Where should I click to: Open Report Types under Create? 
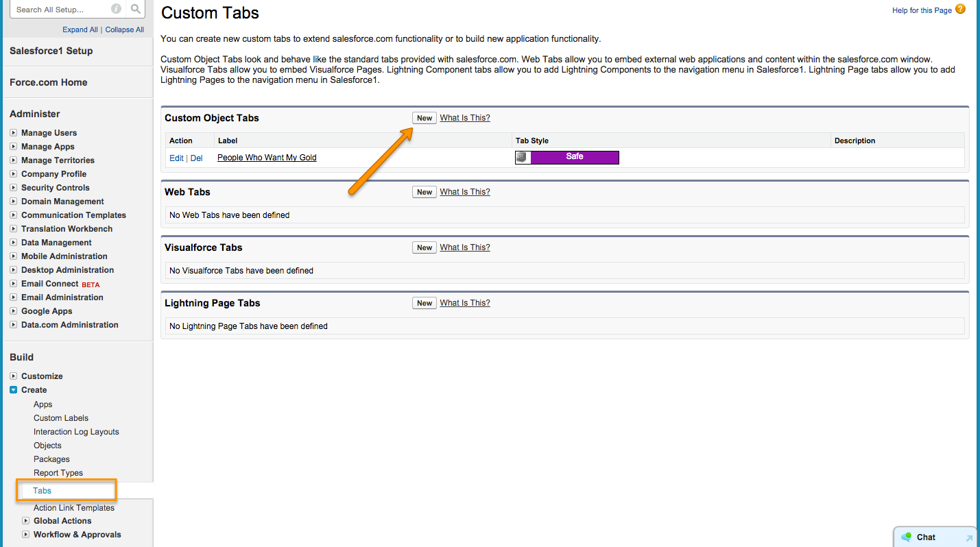pyautogui.click(x=58, y=473)
